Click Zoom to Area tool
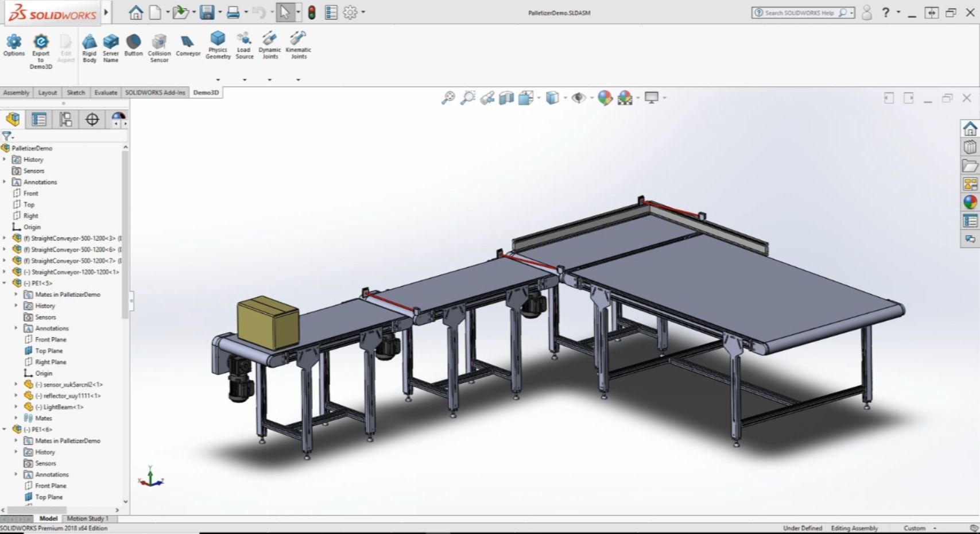This screenshot has height=534, width=980. [x=468, y=98]
